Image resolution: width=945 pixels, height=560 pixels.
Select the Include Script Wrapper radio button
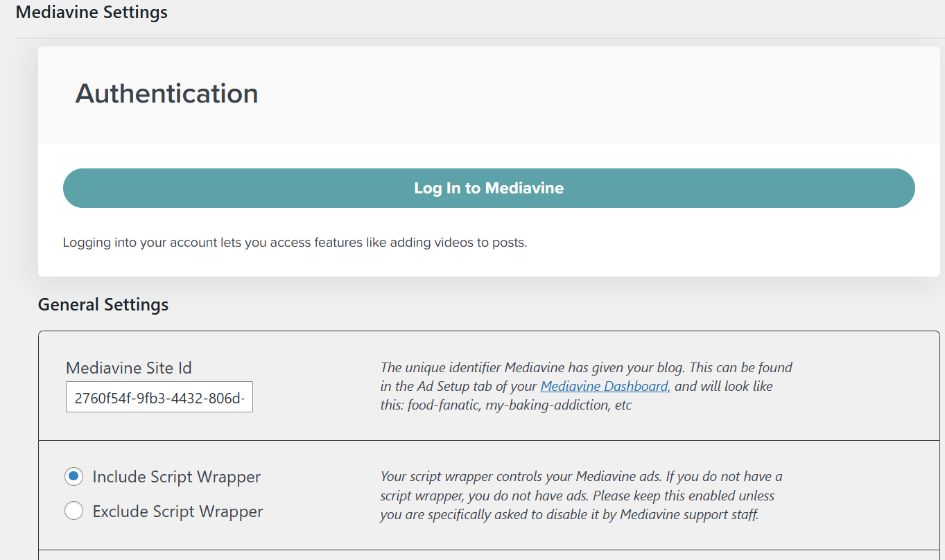73,477
